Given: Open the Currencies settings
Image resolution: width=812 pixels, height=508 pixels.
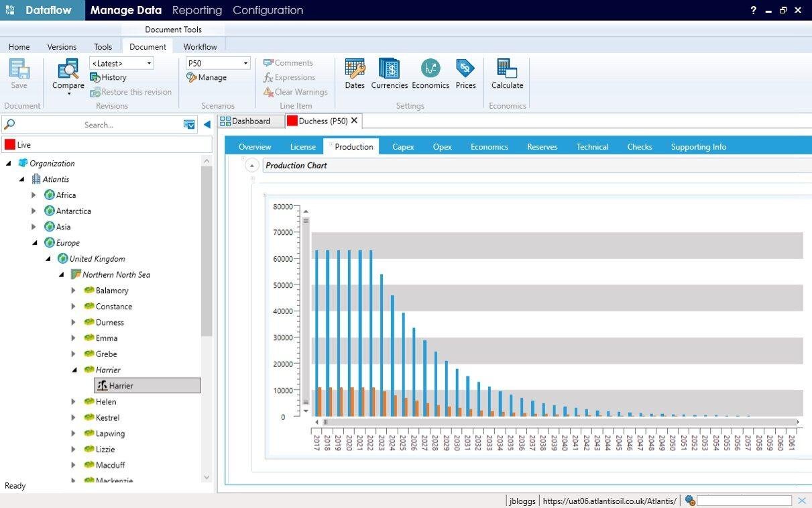Looking at the screenshot, I should [x=389, y=69].
